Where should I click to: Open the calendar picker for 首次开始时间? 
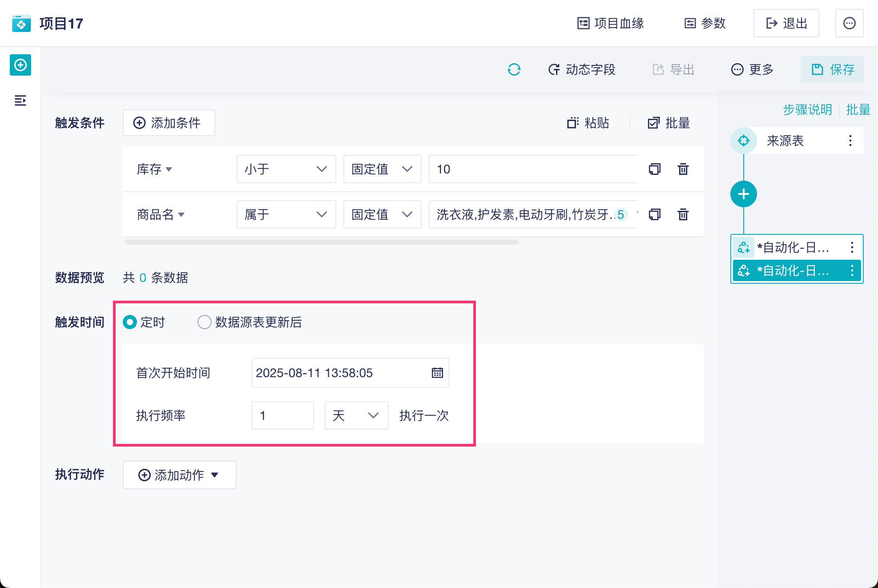(437, 373)
